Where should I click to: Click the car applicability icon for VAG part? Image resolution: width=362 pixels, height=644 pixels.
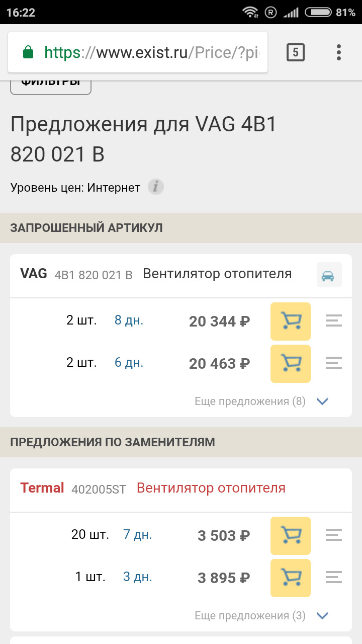[x=329, y=275]
